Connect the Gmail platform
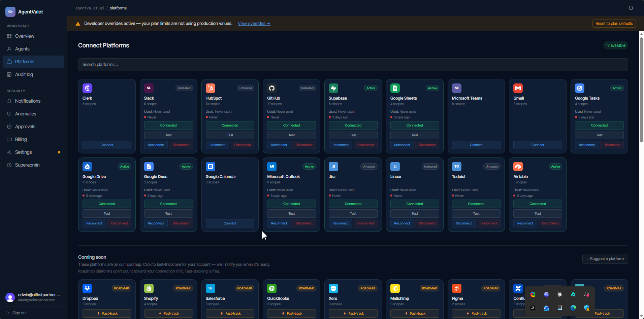The height and width of the screenshot is (319, 644). click(x=538, y=145)
